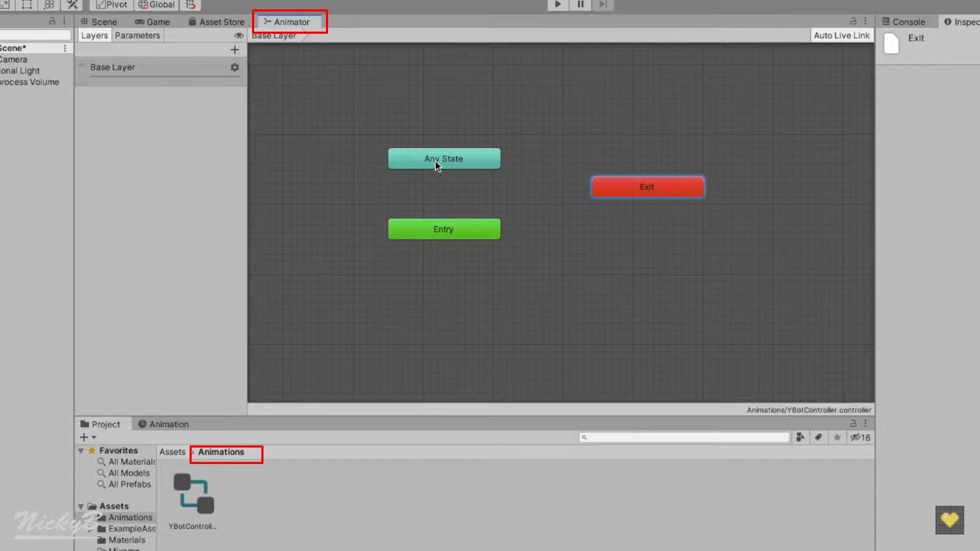The height and width of the screenshot is (551, 980).
Task: Switch to the Scene tab
Action: 98,22
